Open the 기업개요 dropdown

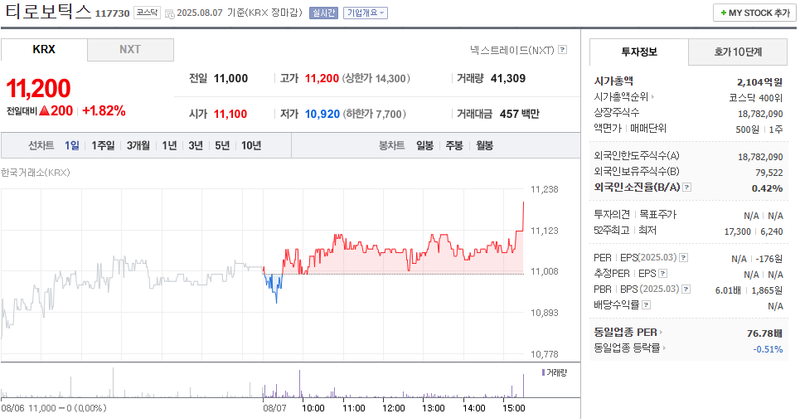point(365,13)
